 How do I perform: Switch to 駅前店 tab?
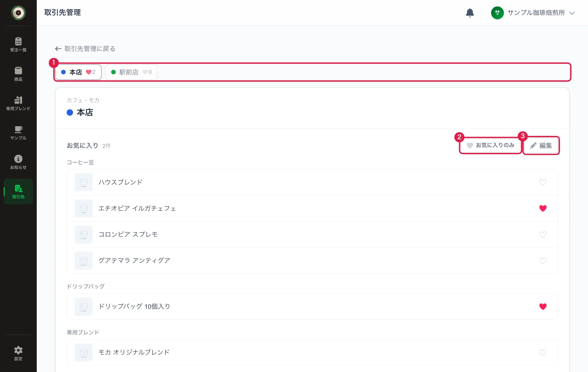click(x=131, y=72)
